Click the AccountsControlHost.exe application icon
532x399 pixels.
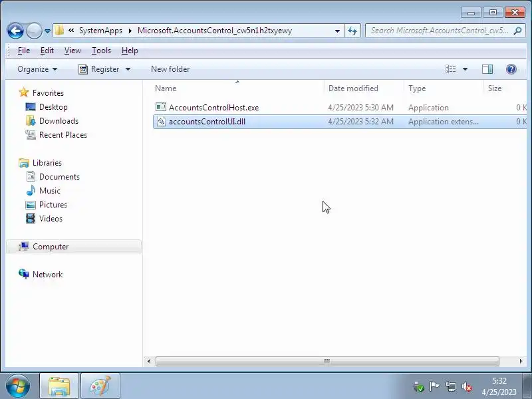tap(161, 107)
